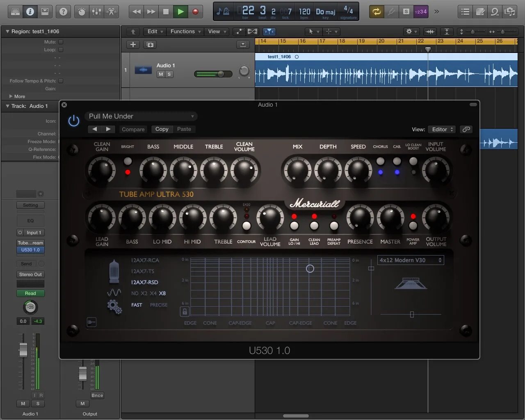Toggle the Region Loop checkbox

pyautogui.click(x=61, y=50)
